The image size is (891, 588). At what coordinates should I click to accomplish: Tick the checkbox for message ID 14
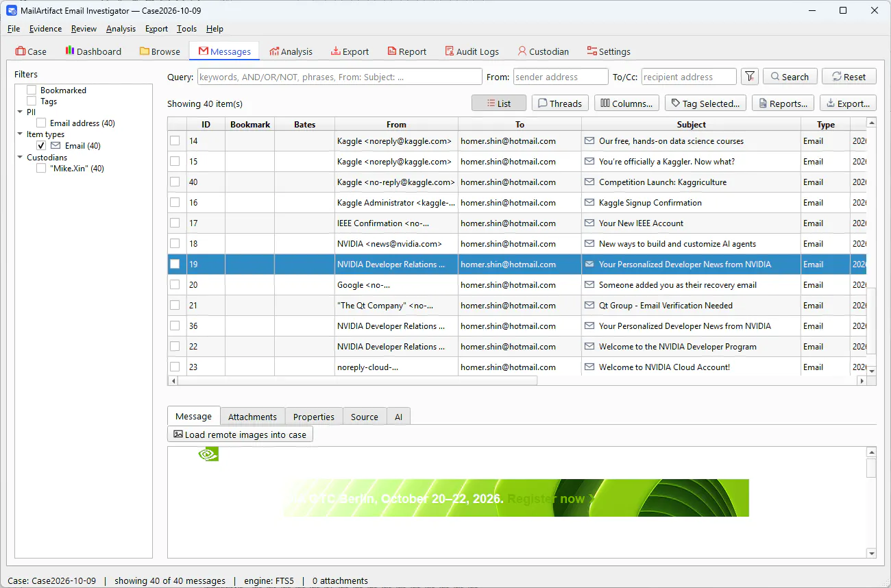(x=175, y=141)
